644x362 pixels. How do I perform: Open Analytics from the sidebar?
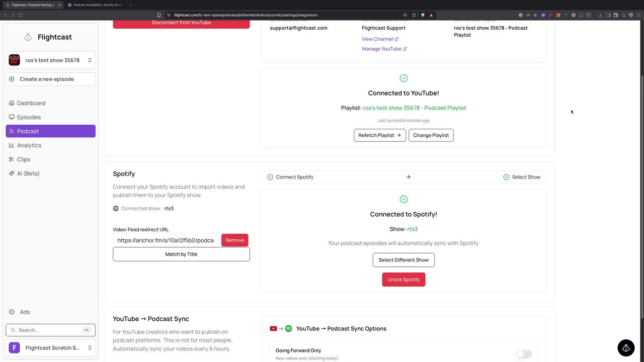[50, 145]
